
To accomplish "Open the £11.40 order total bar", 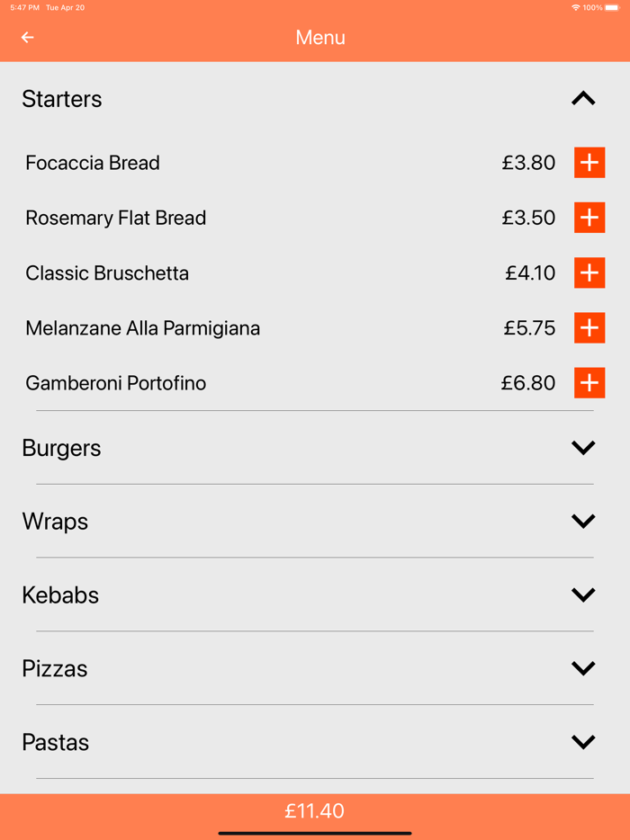I will pyautogui.click(x=315, y=810).
